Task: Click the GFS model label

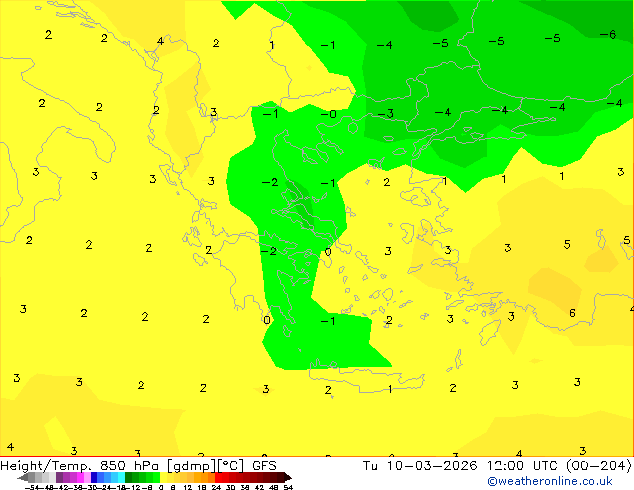Action: tap(264, 466)
